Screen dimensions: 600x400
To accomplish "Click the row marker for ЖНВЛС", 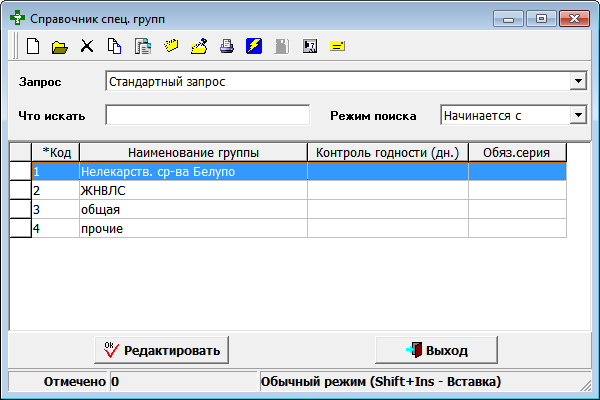I will (x=20, y=190).
